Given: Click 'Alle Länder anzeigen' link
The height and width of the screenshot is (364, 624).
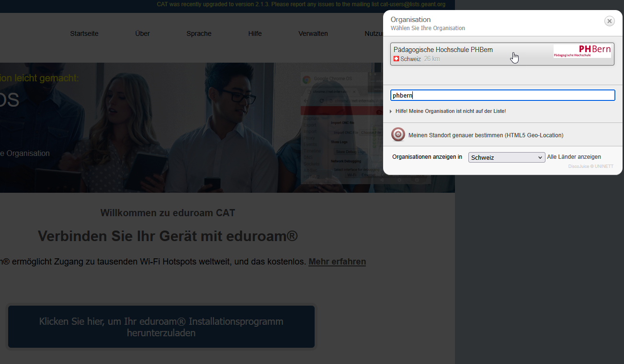Looking at the screenshot, I should (574, 157).
